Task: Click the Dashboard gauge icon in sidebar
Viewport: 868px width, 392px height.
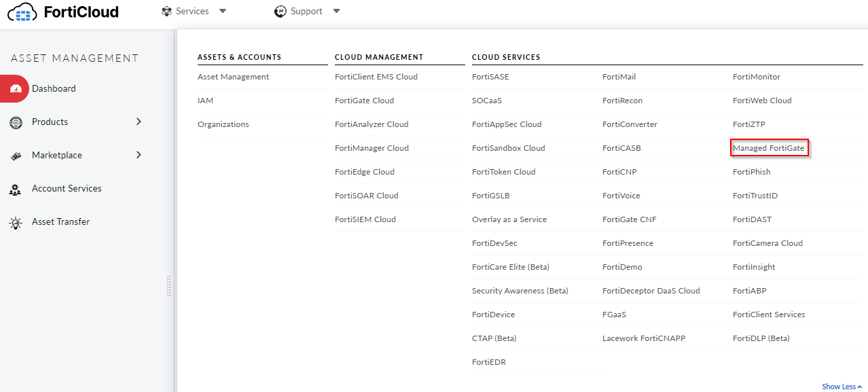Action: (16, 89)
